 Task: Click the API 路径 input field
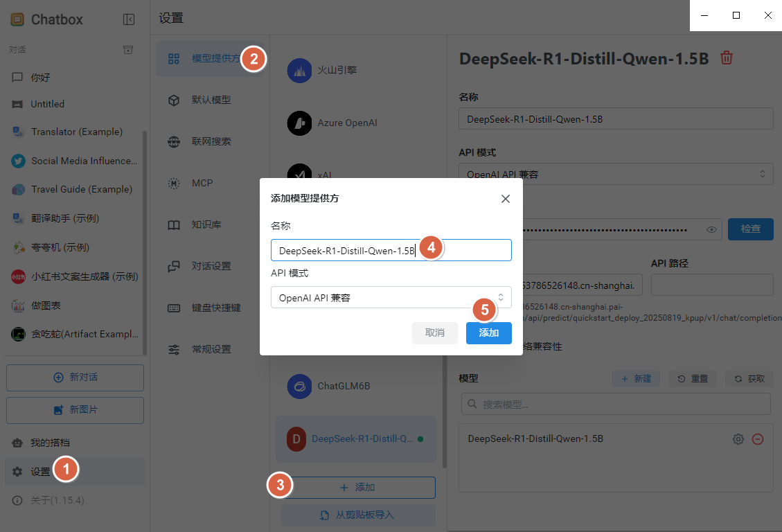pos(712,285)
